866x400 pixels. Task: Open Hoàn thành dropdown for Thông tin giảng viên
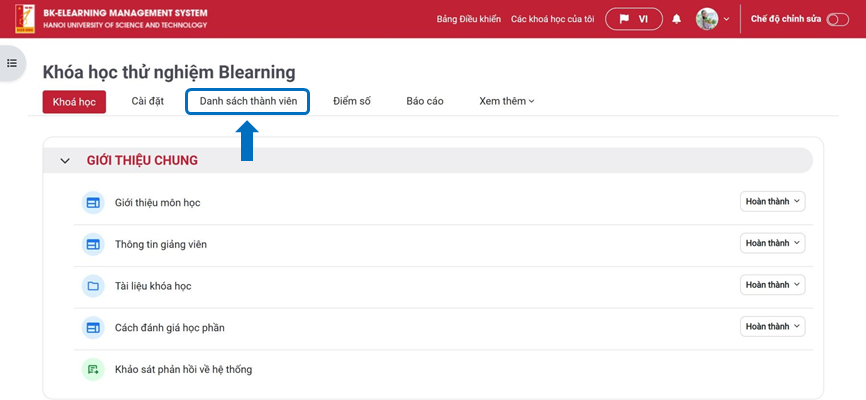pos(772,243)
